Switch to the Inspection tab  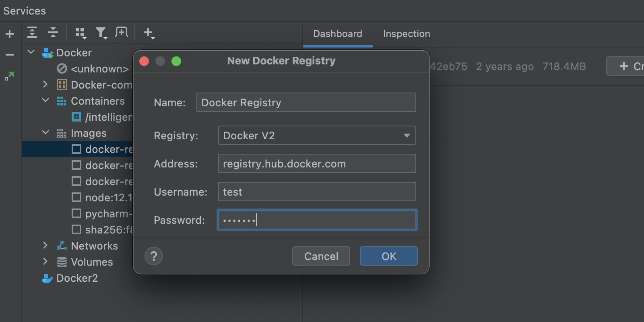click(407, 34)
